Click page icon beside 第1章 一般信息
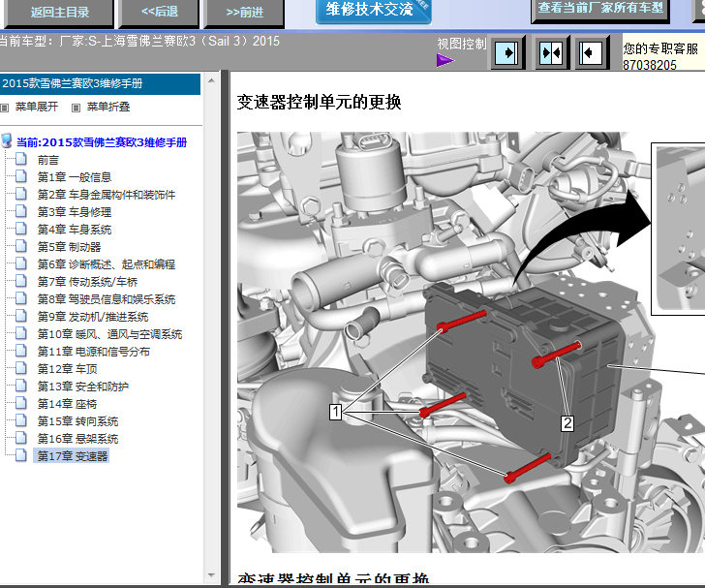The width and height of the screenshot is (705, 588). (21, 176)
